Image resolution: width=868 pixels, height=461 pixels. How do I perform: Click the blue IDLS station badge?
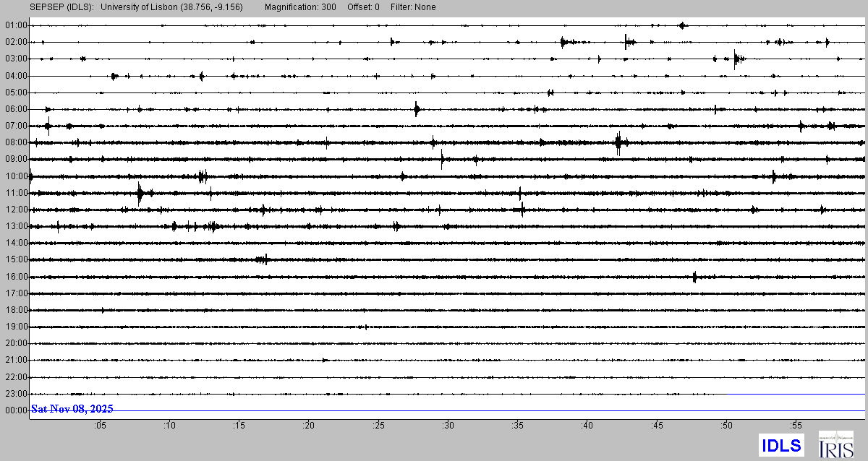click(x=782, y=444)
